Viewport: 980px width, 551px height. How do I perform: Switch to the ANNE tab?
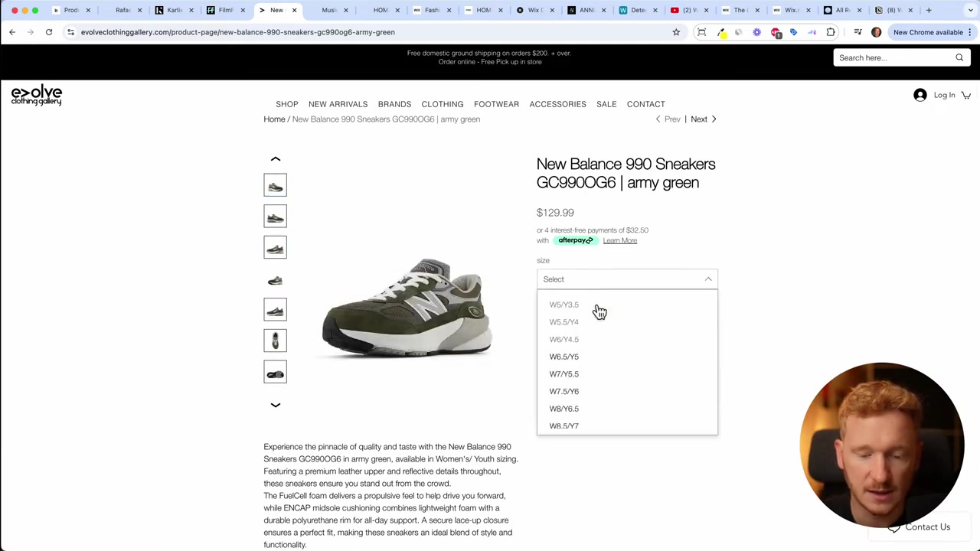(x=586, y=10)
